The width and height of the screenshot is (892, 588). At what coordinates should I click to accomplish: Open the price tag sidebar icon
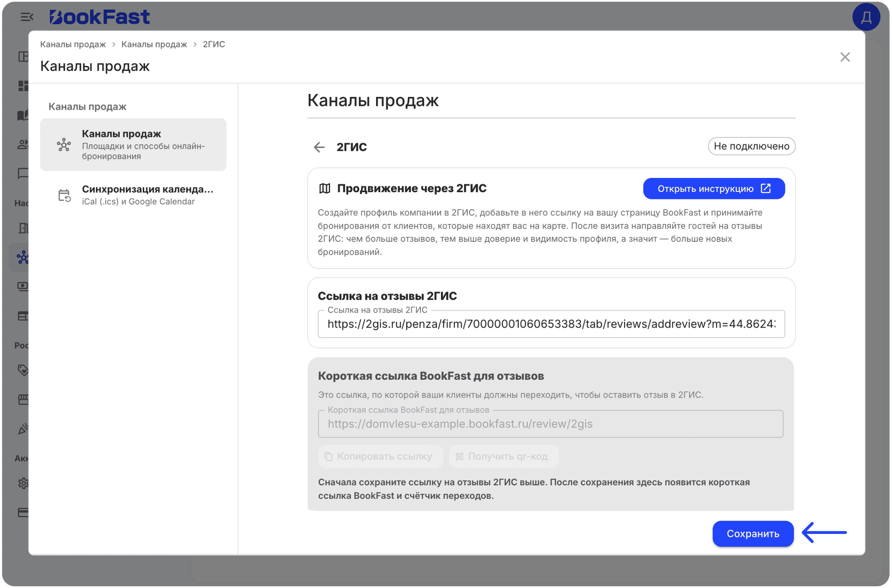click(x=23, y=370)
